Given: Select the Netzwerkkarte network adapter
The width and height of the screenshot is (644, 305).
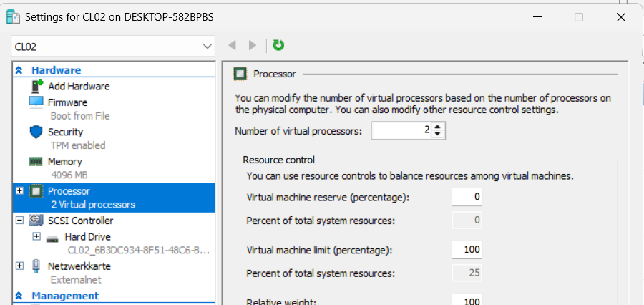Looking at the screenshot, I should tap(79, 266).
